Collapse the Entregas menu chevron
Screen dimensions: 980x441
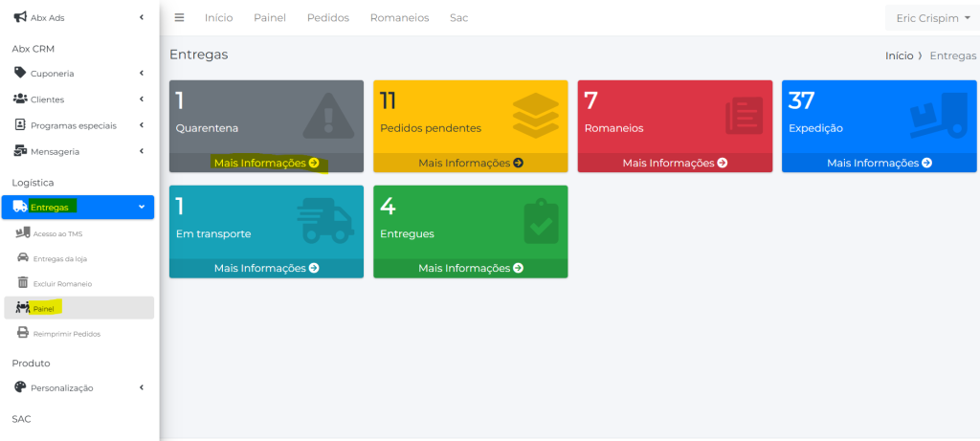(x=141, y=207)
